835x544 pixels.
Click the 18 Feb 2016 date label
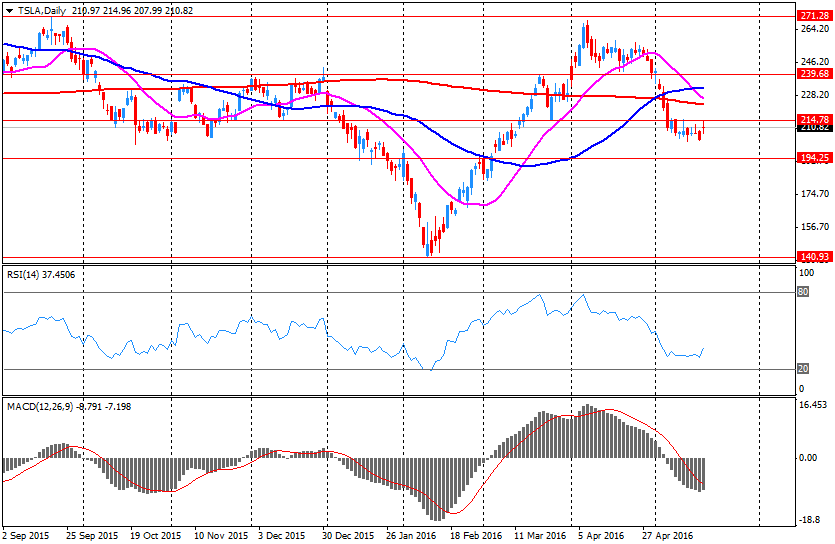(x=477, y=535)
